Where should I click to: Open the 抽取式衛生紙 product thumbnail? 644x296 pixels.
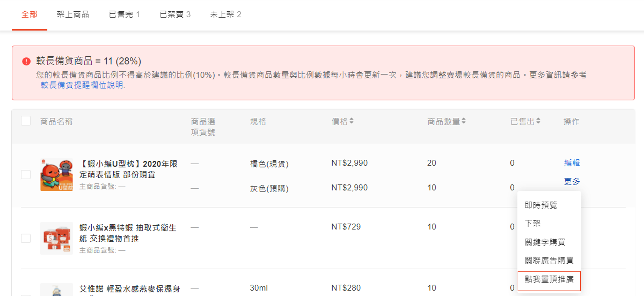(57, 238)
